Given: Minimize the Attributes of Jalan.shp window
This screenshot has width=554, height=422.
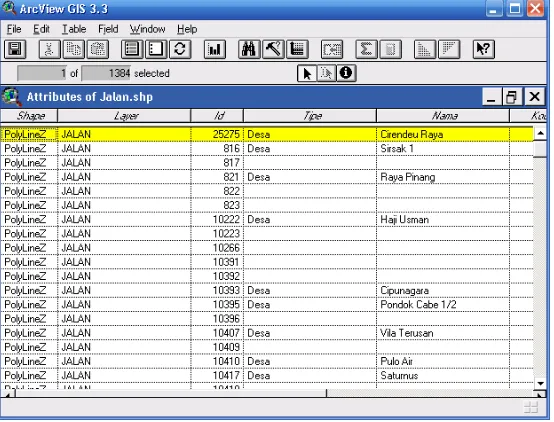Looking at the screenshot, I should tap(491, 97).
